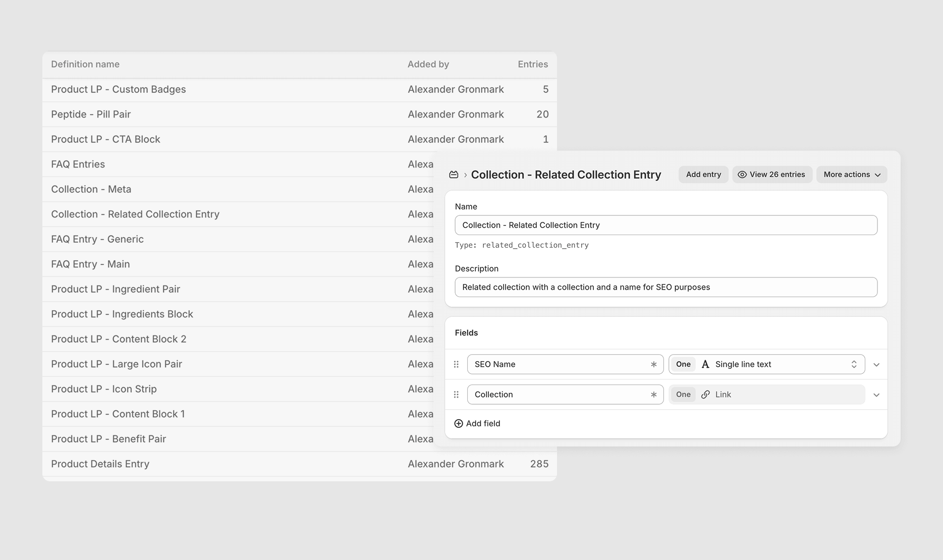Click the text type icon for SEO Name
943x560 pixels.
pyautogui.click(x=705, y=364)
